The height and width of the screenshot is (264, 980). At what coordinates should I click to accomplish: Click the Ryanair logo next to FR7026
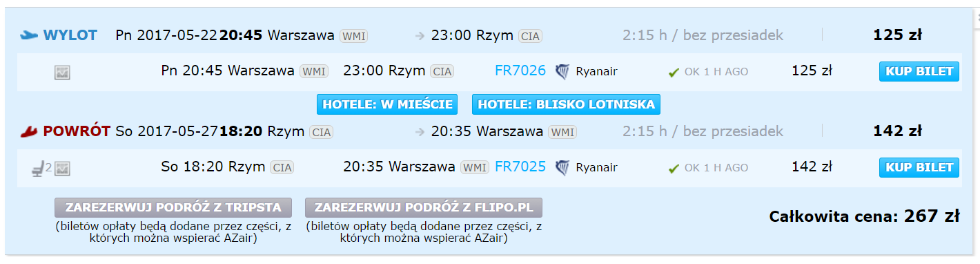pyautogui.click(x=562, y=71)
